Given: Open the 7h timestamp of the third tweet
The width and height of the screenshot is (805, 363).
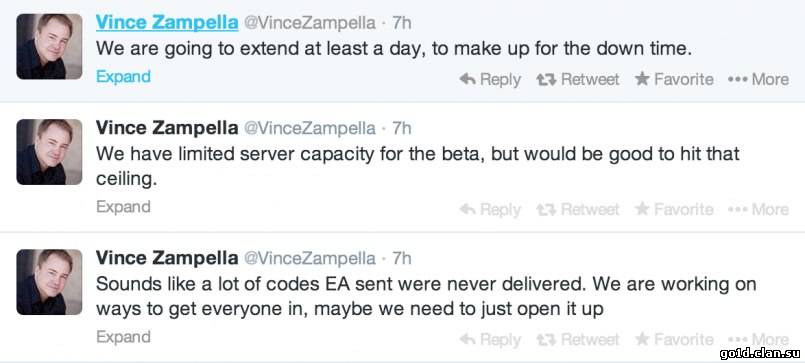Looking at the screenshot, I should [x=401, y=258].
